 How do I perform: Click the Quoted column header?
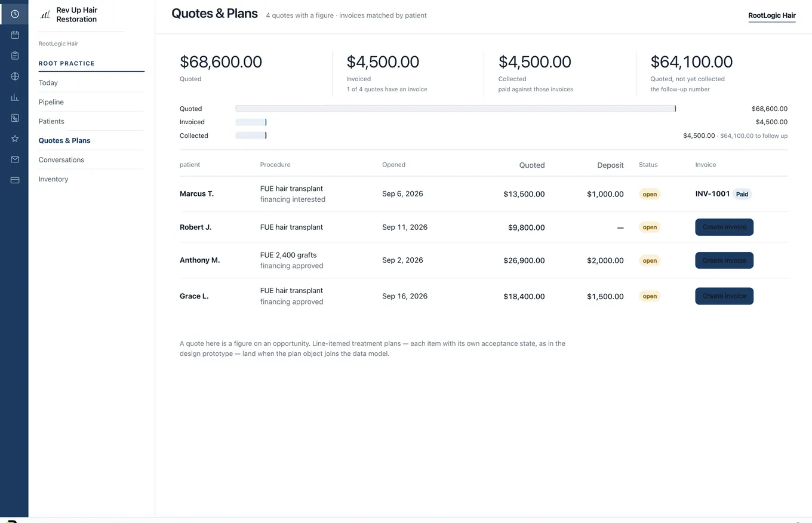point(532,165)
